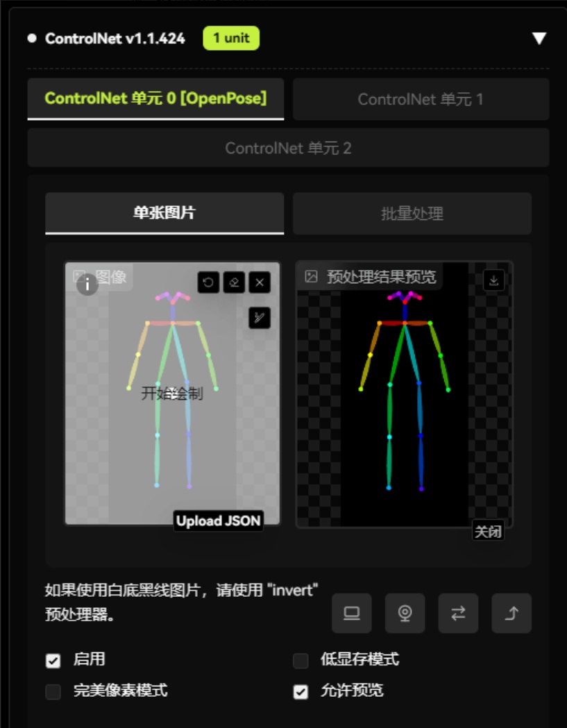Remove the uploaded pose image with X

point(260,282)
